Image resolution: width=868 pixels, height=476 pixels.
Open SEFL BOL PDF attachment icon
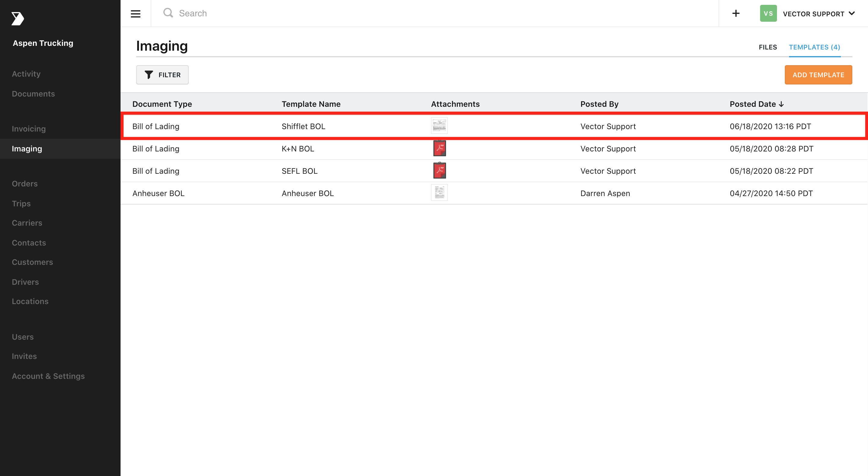point(439,170)
